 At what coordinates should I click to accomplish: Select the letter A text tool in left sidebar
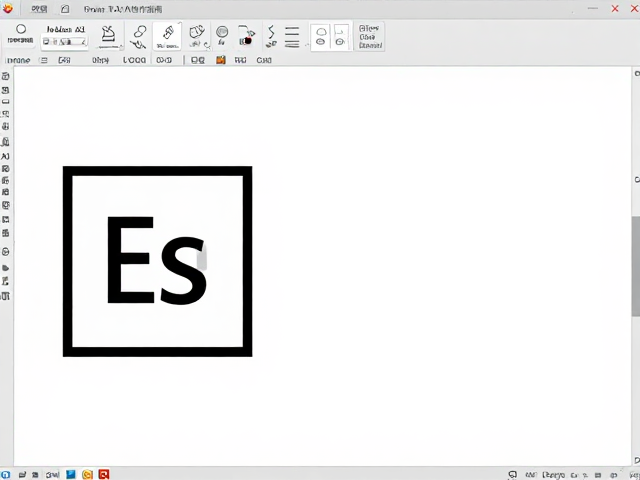(5, 156)
